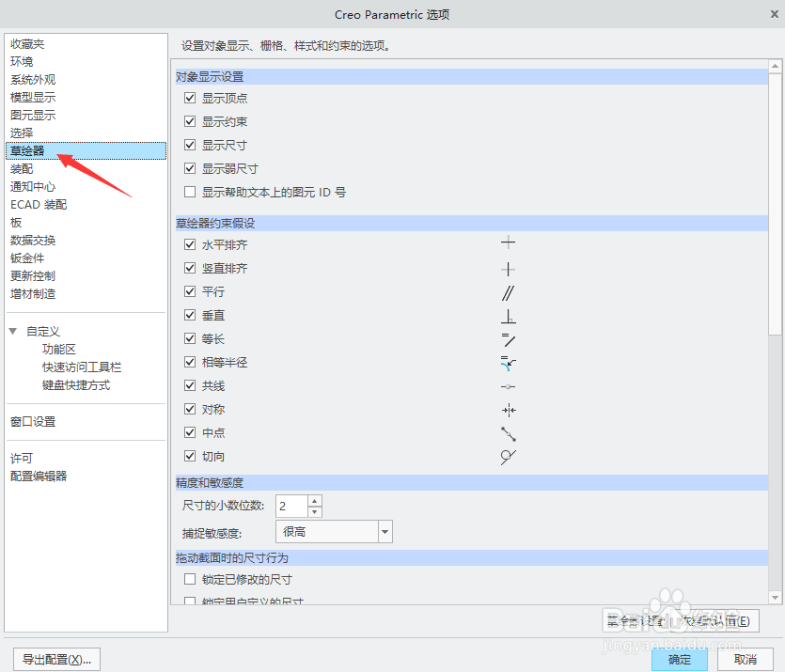Viewport: 785px width, 672px height.
Task: Select 草绘器 category
Action: click(x=86, y=150)
